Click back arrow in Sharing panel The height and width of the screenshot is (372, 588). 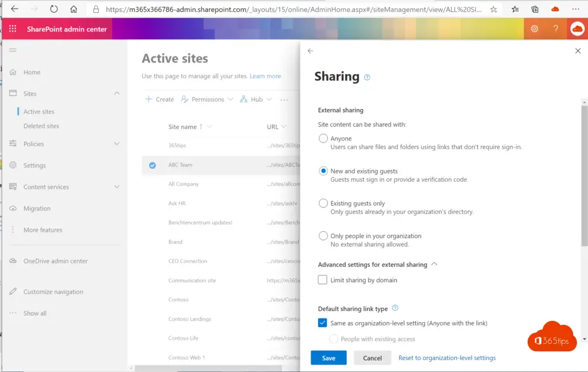pos(311,51)
